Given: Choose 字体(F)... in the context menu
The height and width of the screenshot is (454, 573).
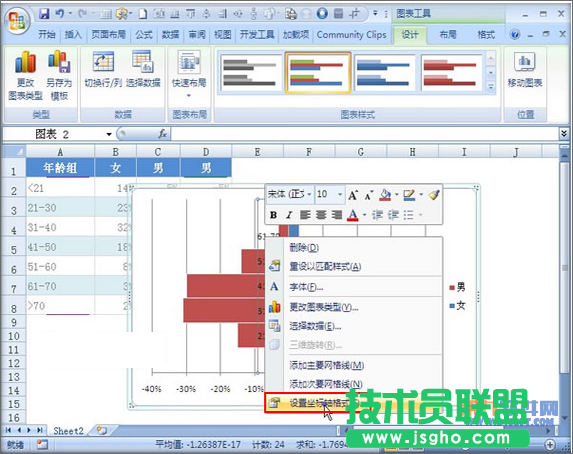Looking at the screenshot, I should [354, 287].
